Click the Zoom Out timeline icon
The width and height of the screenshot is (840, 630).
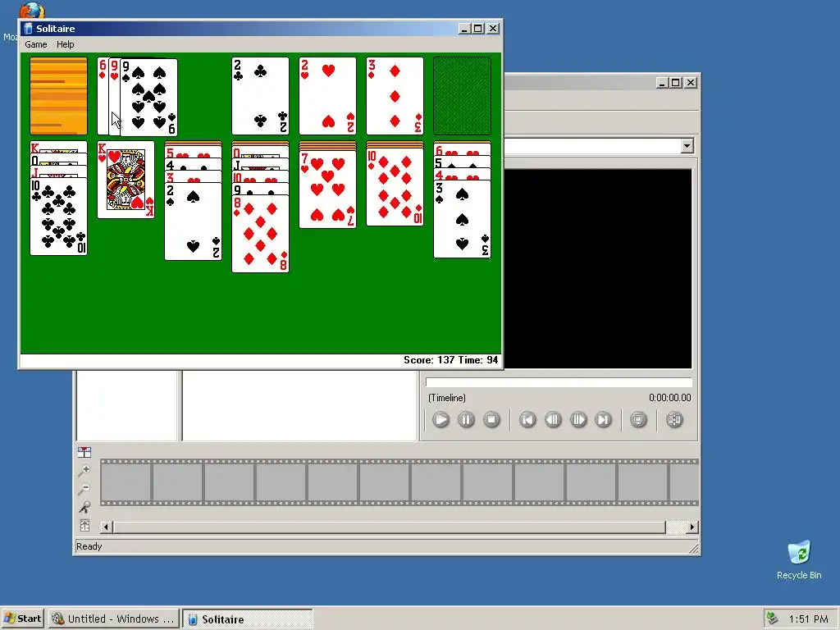[x=84, y=489]
